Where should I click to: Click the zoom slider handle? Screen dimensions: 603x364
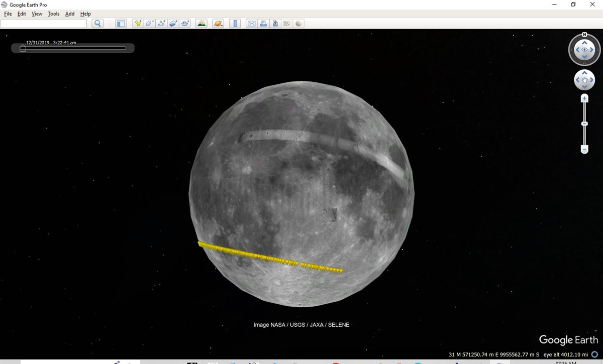(x=584, y=124)
